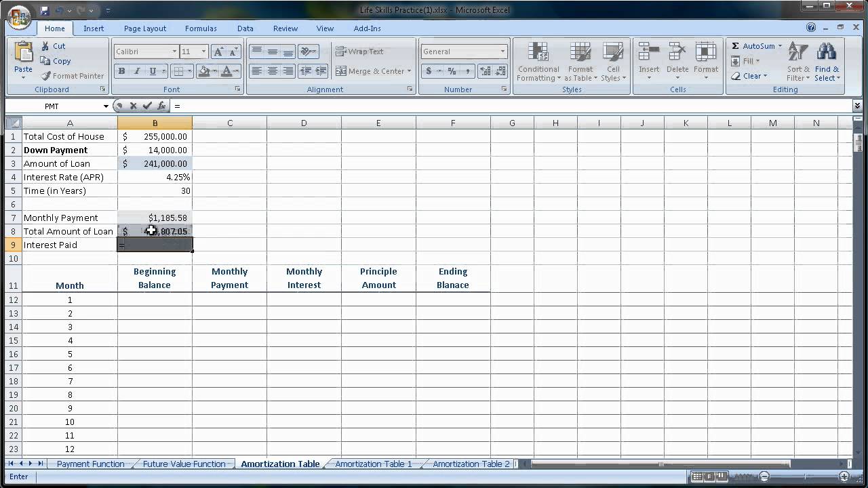Open the font size dropdown

(x=203, y=52)
